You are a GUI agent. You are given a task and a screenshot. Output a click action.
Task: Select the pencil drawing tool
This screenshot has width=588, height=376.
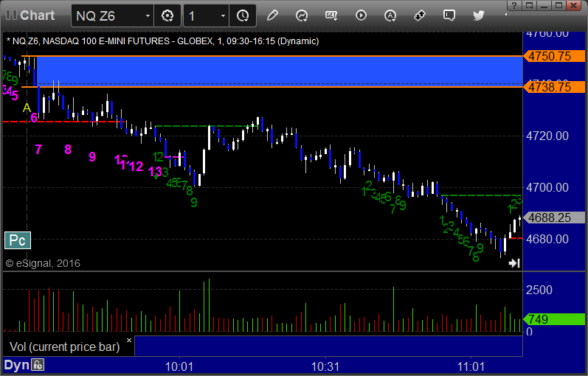(272, 15)
